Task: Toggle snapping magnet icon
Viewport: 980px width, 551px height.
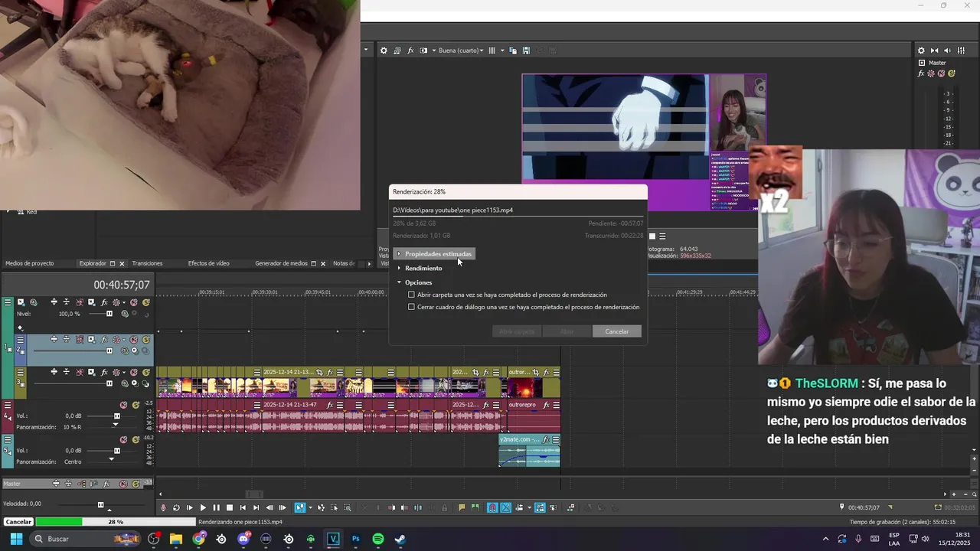Action: click(x=492, y=507)
